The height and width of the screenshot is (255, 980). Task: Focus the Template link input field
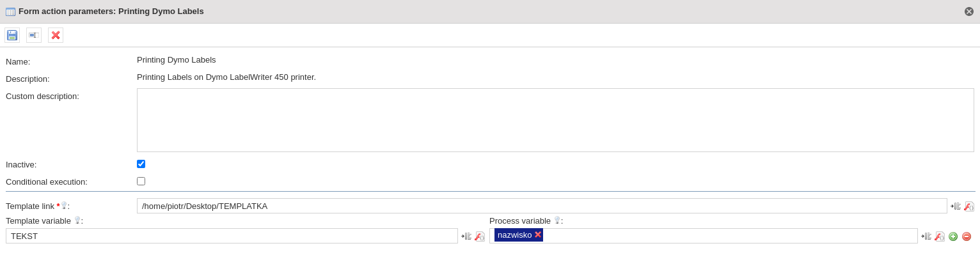click(x=542, y=206)
